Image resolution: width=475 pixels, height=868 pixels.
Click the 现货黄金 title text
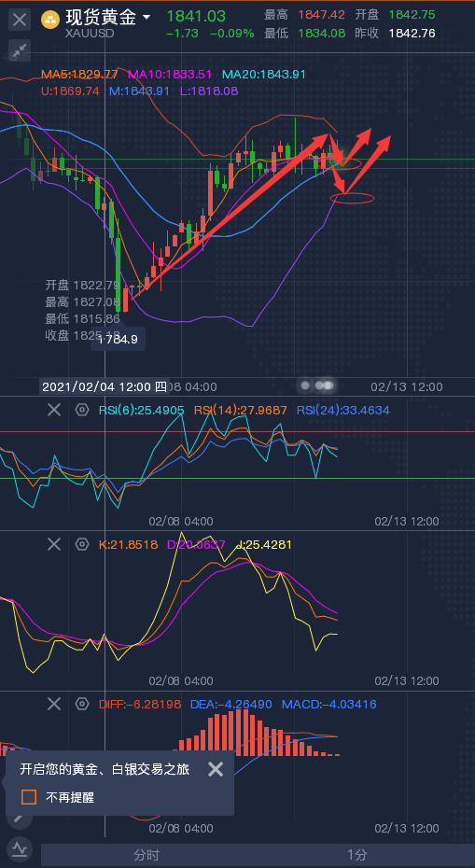[101, 18]
